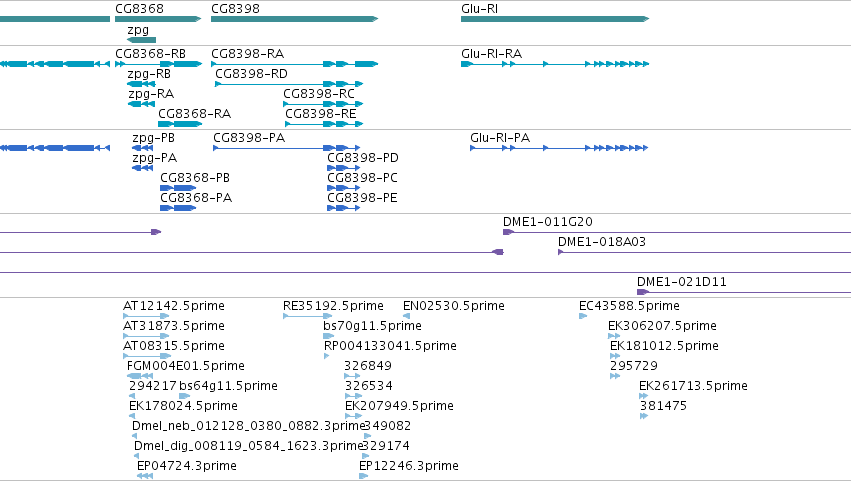Click the AT12142.5prime EST label
The height and width of the screenshot is (481, 851).
174,306
